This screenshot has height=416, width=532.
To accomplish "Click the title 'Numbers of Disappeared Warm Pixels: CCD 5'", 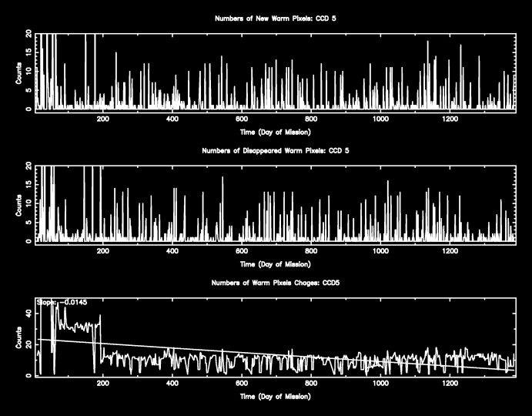I will coord(276,151).
